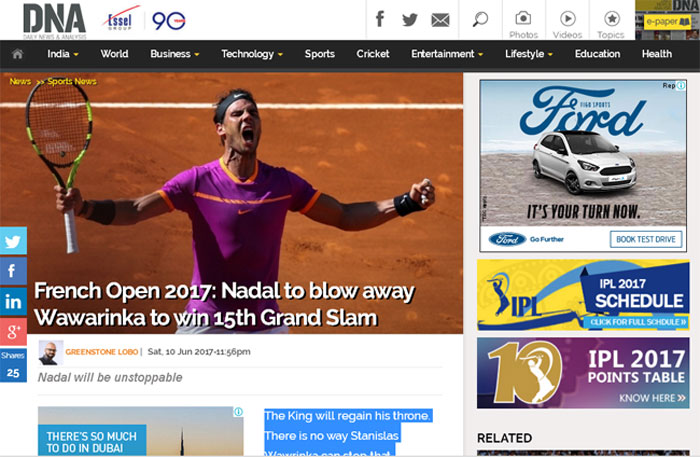Click the Sat, 10 Jun 2017 date text
Viewport: 700px width, 457px height.
coord(199,352)
